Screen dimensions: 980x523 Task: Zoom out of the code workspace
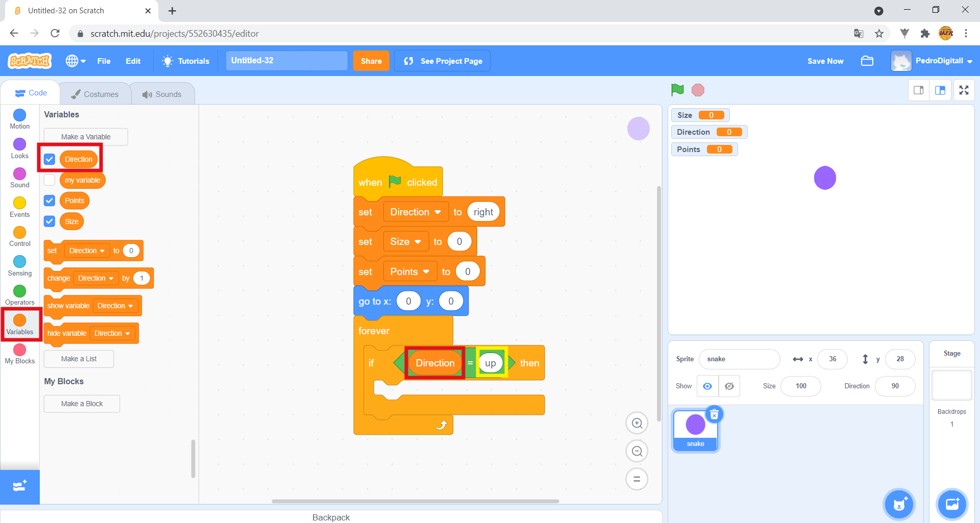point(637,451)
